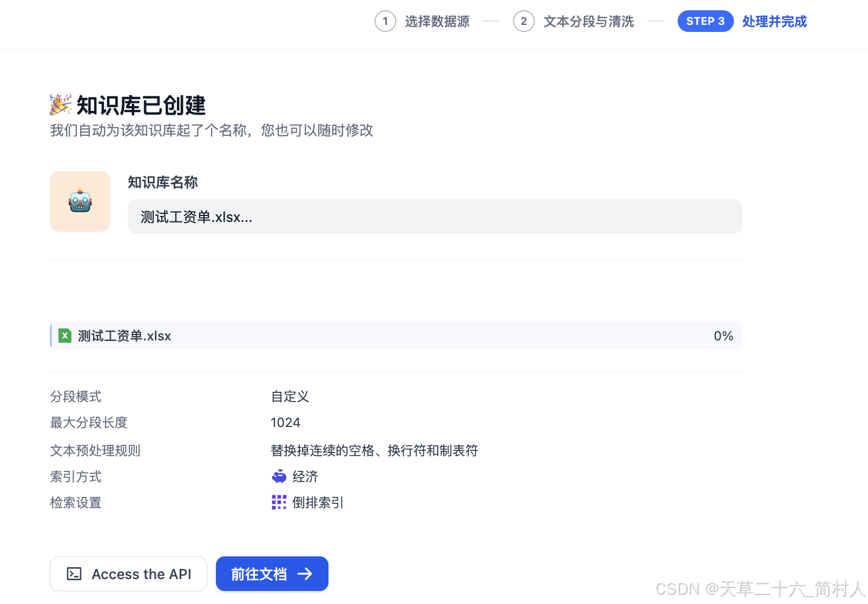Select the 选择数据源 step label

tap(437, 21)
